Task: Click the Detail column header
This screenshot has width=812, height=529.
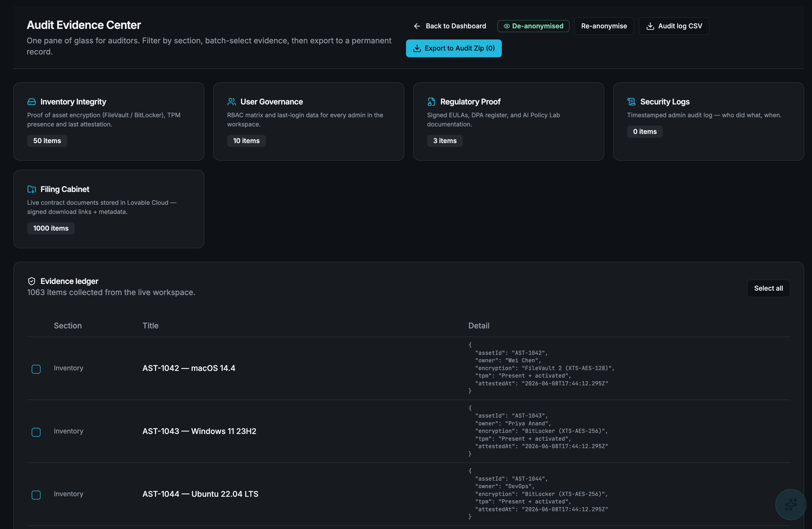Action: (479, 326)
